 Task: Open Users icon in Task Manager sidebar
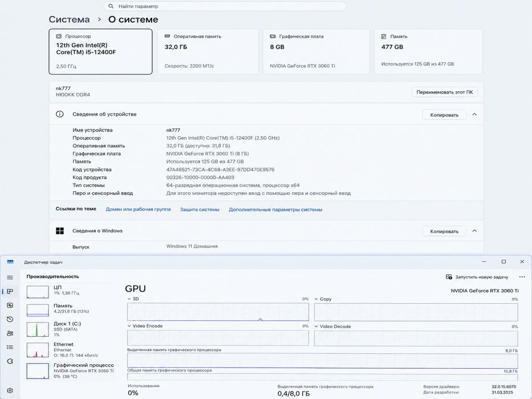coord(10,333)
